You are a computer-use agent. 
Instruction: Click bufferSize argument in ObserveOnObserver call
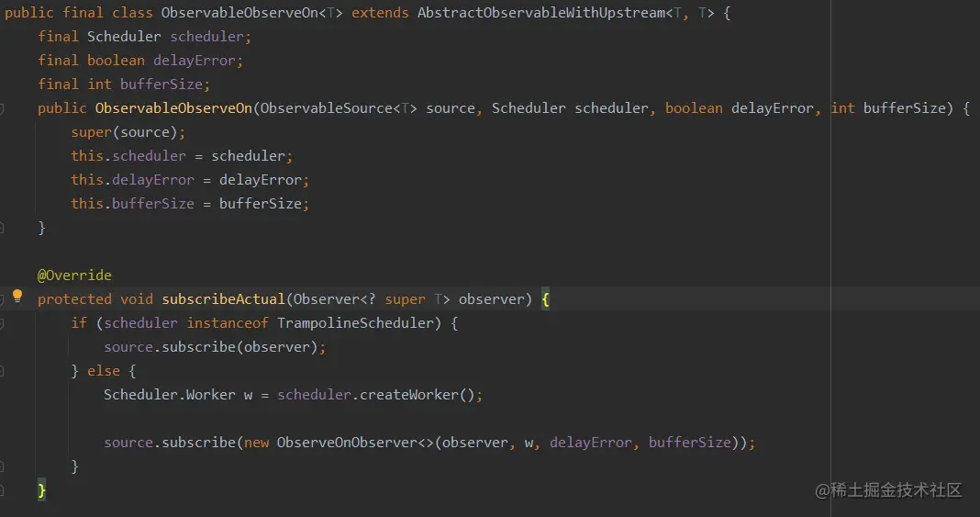pos(690,443)
